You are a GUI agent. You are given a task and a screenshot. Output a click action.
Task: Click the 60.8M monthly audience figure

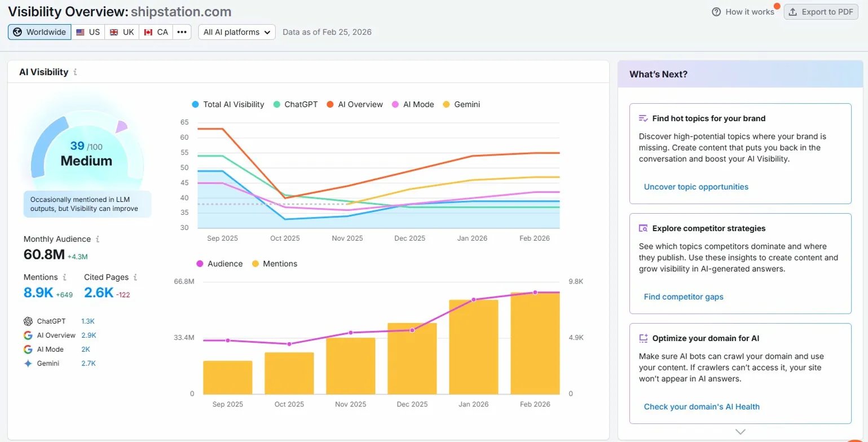tap(45, 255)
